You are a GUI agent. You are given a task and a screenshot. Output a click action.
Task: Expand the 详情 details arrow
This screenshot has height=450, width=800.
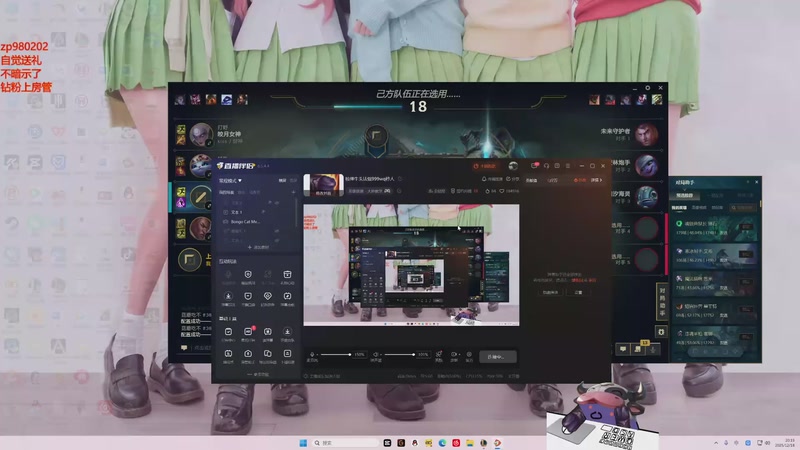(x=596, y=180)
